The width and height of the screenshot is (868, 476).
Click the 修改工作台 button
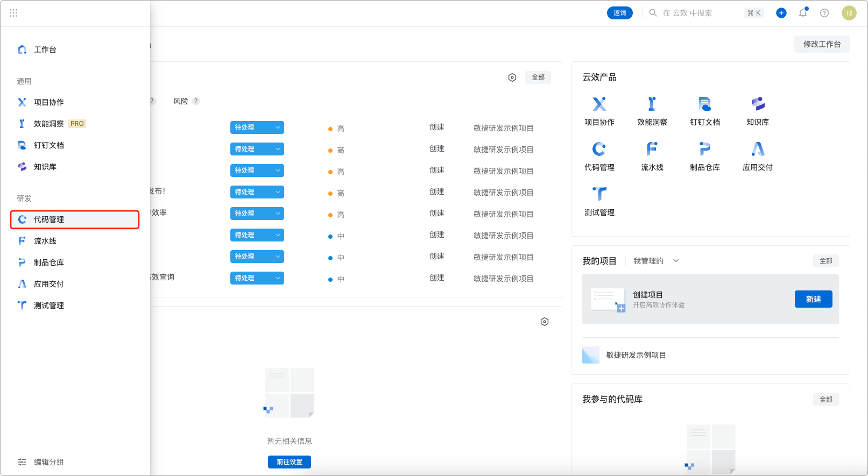click(x=822, y=44)
